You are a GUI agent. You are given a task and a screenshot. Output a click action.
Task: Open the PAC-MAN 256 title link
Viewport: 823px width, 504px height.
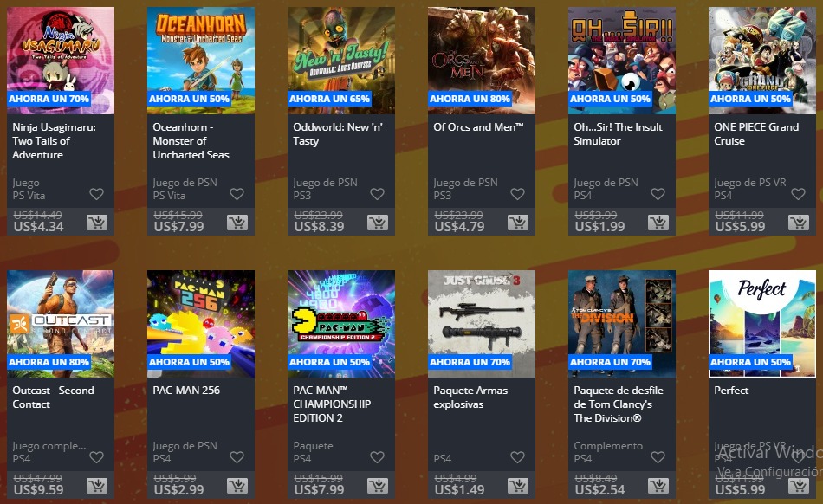(x=186, y=391)
